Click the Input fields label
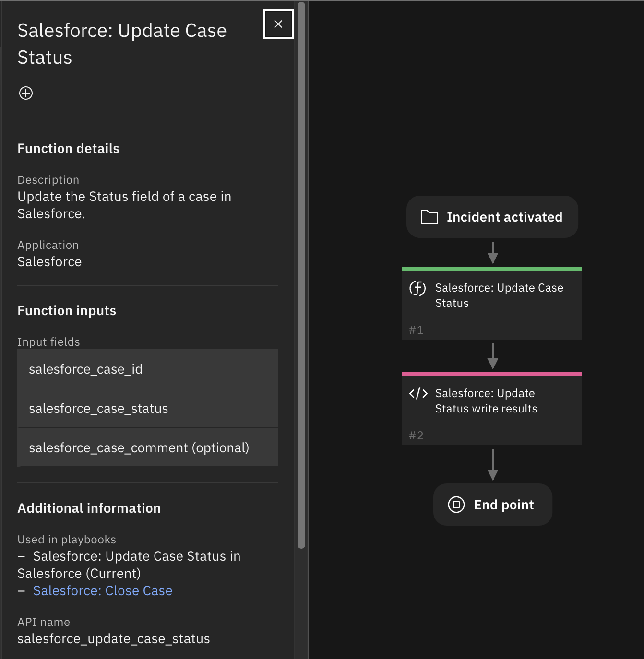Image resolution: width=644 pixels, height=659 pixels. [48, 342]
